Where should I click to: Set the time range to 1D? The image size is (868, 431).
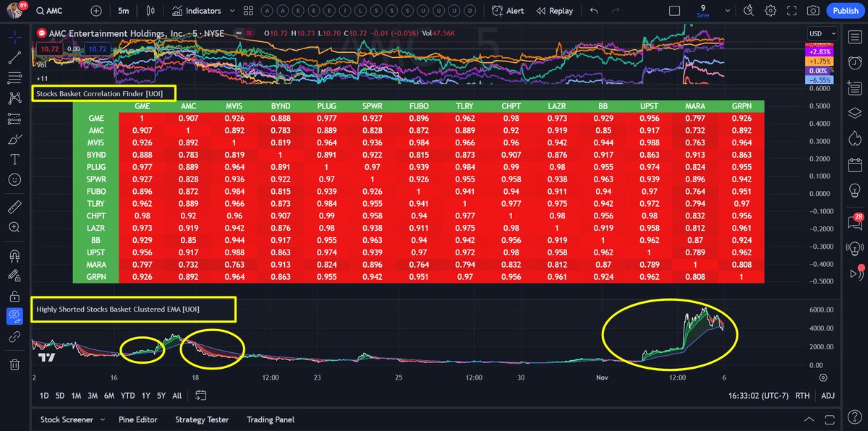(44, 396)
